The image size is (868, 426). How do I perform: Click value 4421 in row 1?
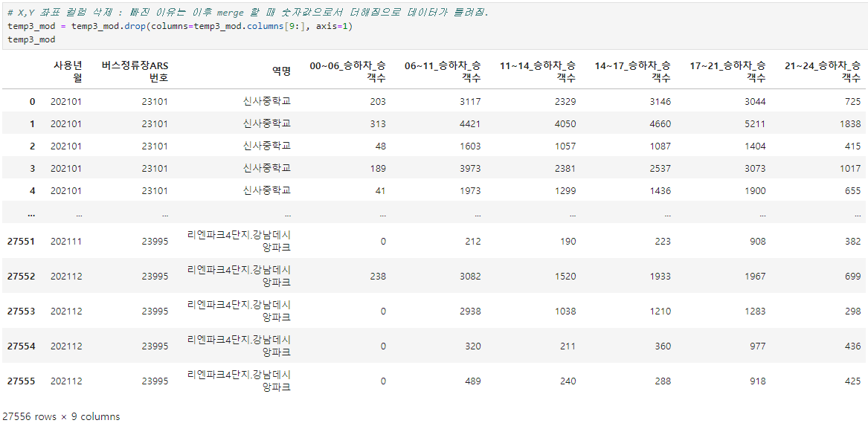(471, 124)
